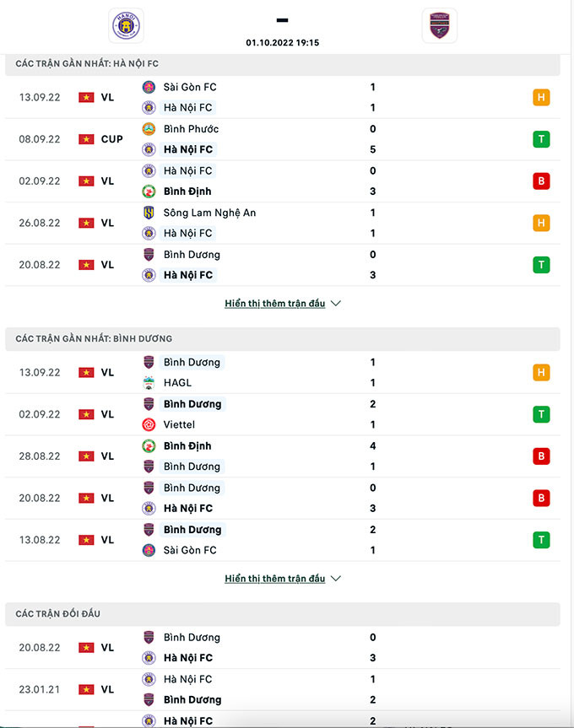The image size is (574, 728).
Task: Click the Bình Dương crest in header
Action: pos(439,26)
